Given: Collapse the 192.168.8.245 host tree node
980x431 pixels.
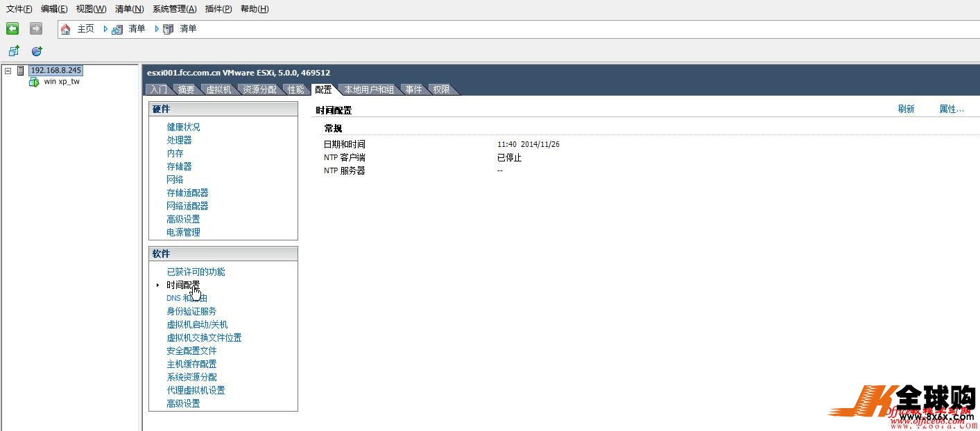Looking at the screenshot, I should coord(8,71).
